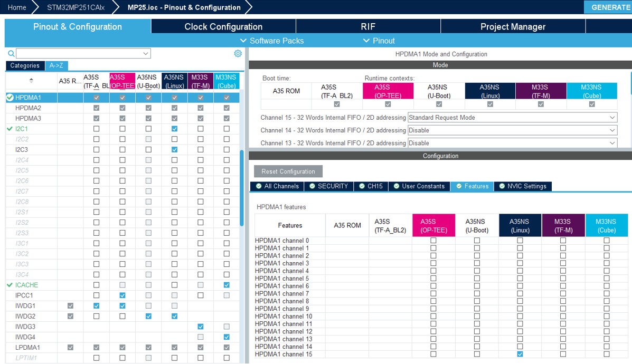Click MP25.ioc - Pinout & Configuration breadcrumb
This screenshot has width=632, height=364.
184,7
